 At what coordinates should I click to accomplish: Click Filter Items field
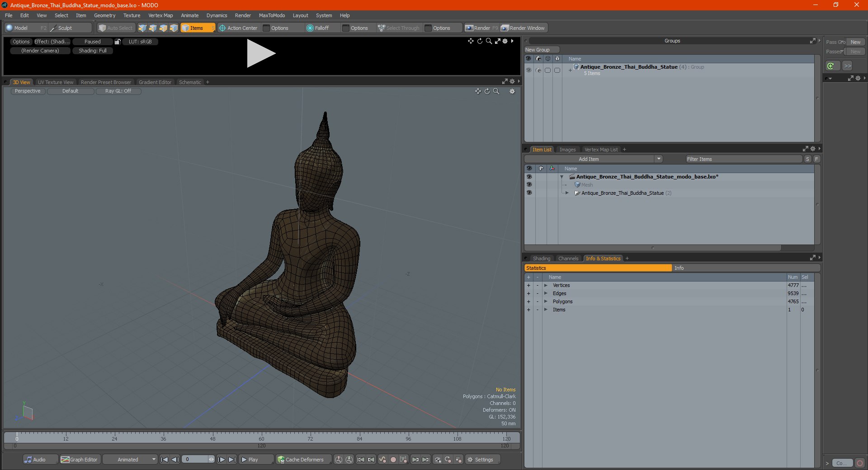click(x=744, y=159)
